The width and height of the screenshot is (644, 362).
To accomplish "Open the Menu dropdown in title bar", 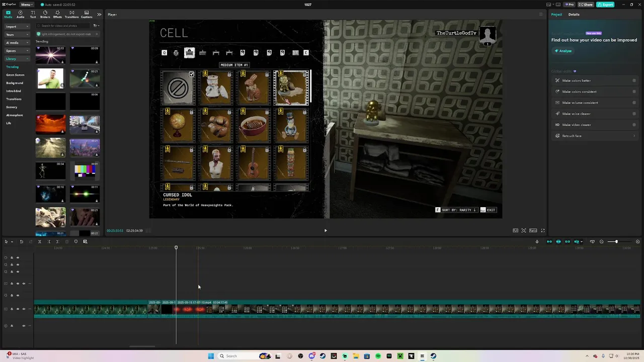I will [26, 5].
